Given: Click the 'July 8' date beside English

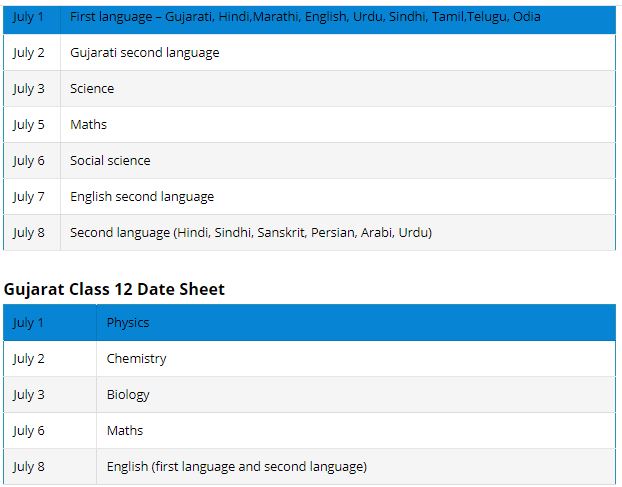Looking at the screenshot, I should (29, 466).
